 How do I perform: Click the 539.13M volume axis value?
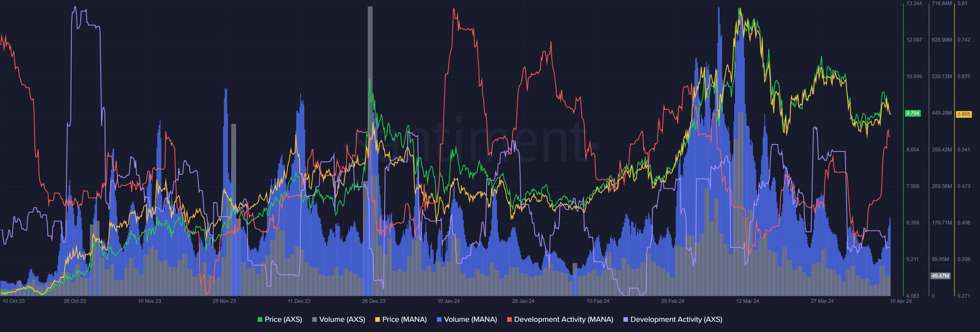coord(942,77)
